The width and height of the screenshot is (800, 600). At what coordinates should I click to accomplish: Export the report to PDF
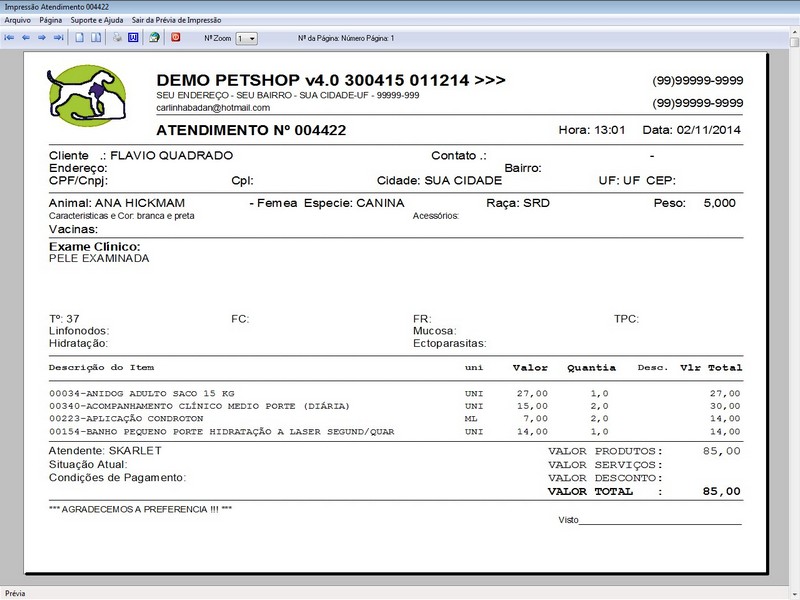tap(176, 38)
